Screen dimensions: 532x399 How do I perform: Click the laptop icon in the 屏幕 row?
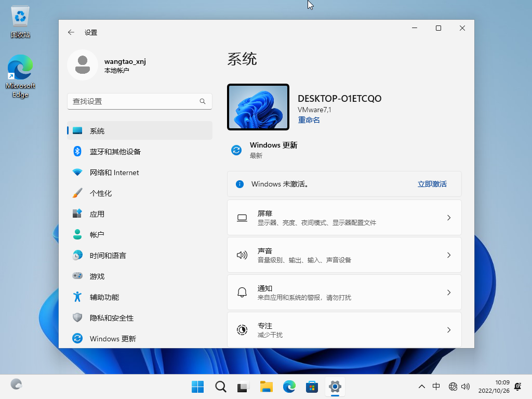pyautogui.click(x=242, y=218)
